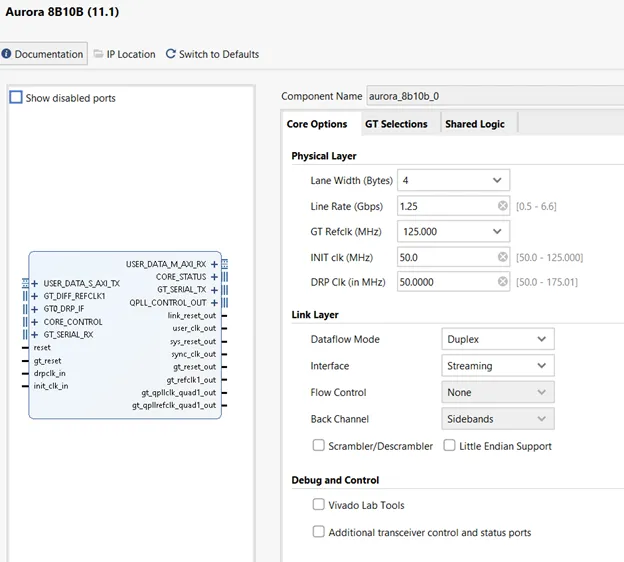Click the IP Location folder icon

tap(98, 54)
